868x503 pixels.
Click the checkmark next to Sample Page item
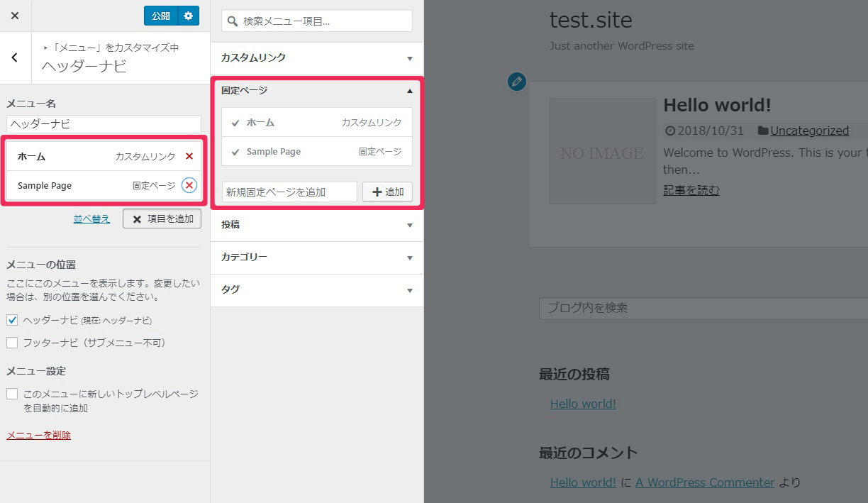pos(235,152)
